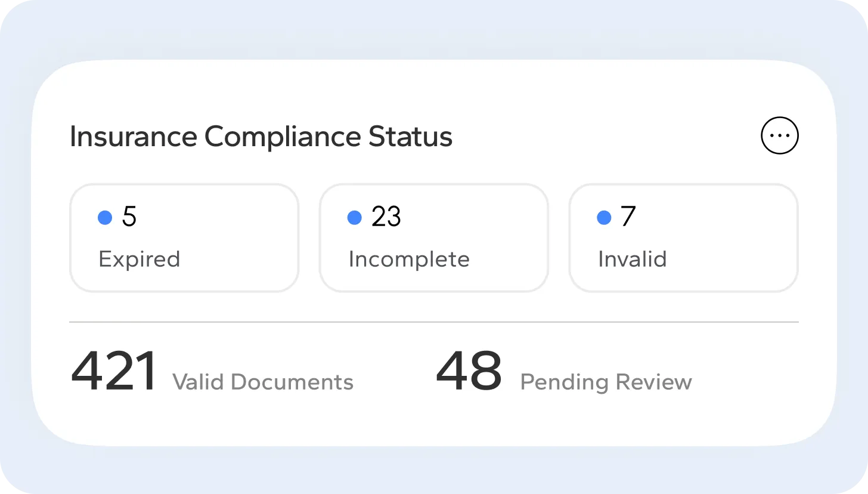Click the number 7 in Invalid card
Screen dimensions: 868x494
[x=628, y=217]
